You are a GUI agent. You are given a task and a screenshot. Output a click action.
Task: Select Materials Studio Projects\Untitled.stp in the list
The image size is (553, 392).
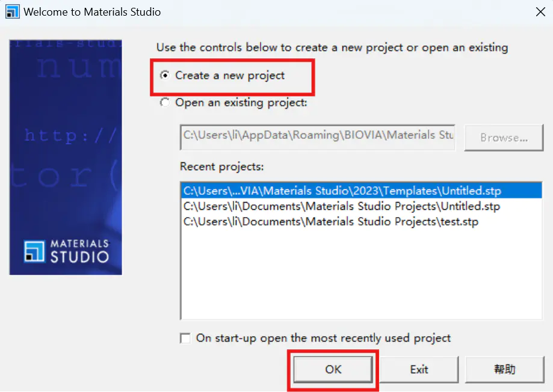341,206
